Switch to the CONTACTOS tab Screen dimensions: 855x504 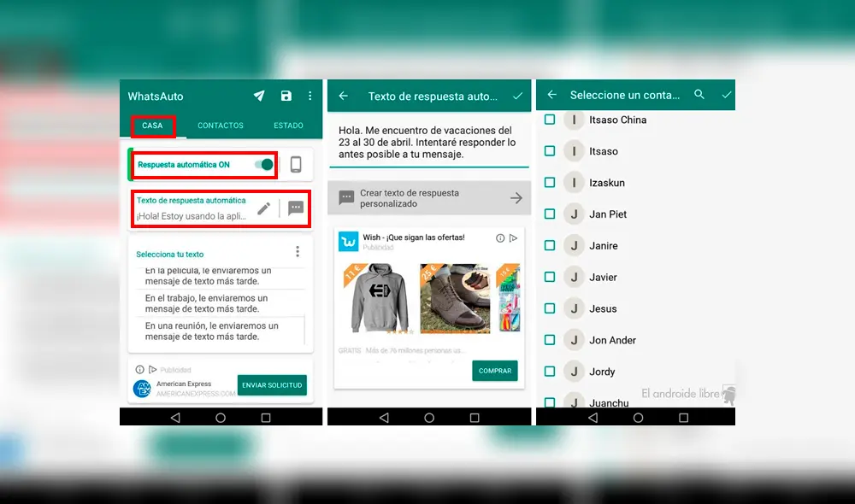coord(220,126)
